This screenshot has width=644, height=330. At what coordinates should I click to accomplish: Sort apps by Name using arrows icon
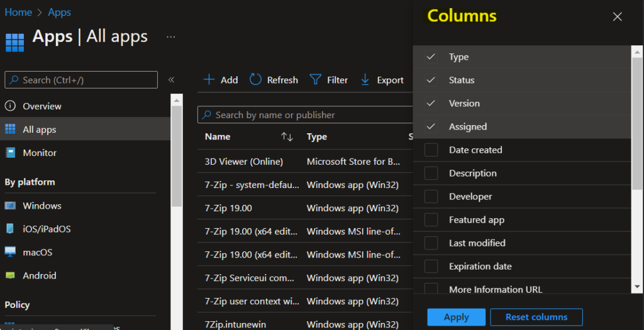tap(287, 137)
